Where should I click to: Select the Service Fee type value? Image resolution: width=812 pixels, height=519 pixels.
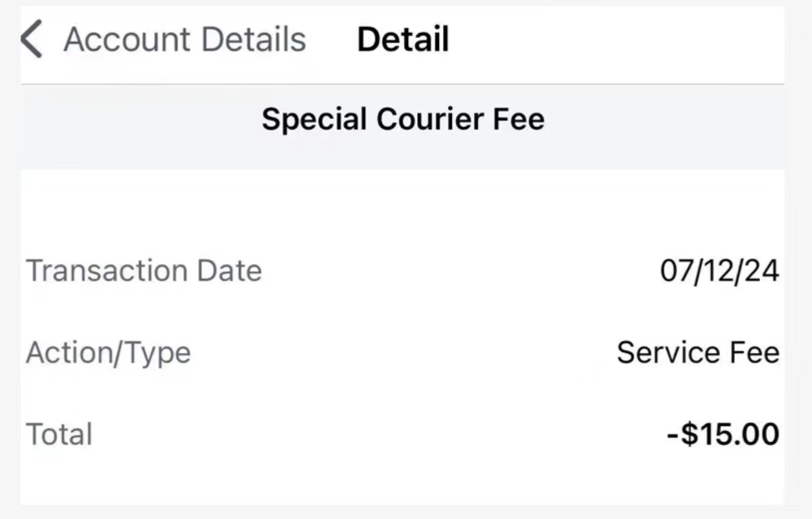point(697,353)
